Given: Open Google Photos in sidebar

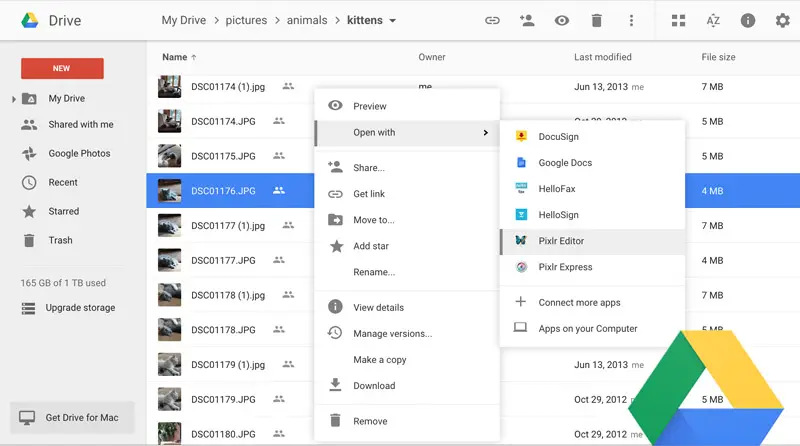Looking at the screenshot, I should click(79, 154).
